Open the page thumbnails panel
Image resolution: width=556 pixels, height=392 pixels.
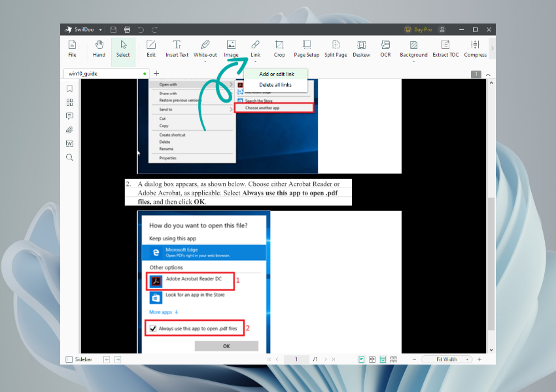coord(69,103)
